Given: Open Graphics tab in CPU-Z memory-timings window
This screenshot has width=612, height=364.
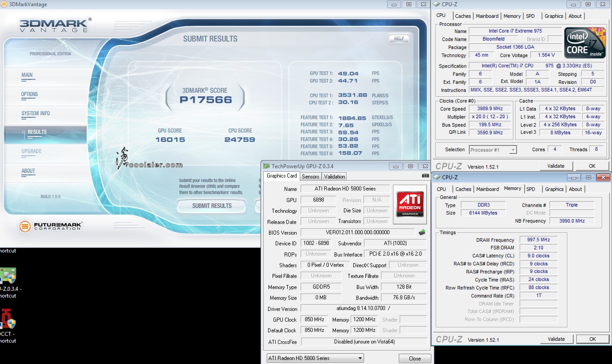Looking at the screenshot, I should [554, 189].
